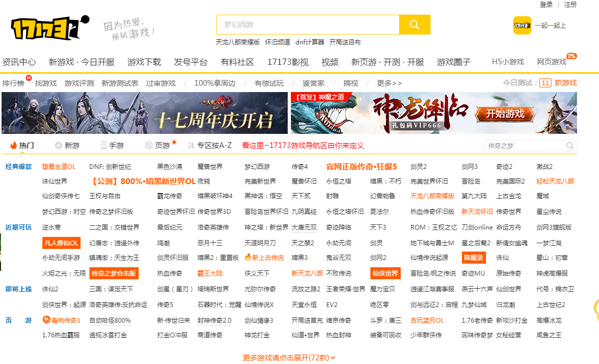
Task: Click the 25 badge on 网页游戏
Action: coord(571,56)
